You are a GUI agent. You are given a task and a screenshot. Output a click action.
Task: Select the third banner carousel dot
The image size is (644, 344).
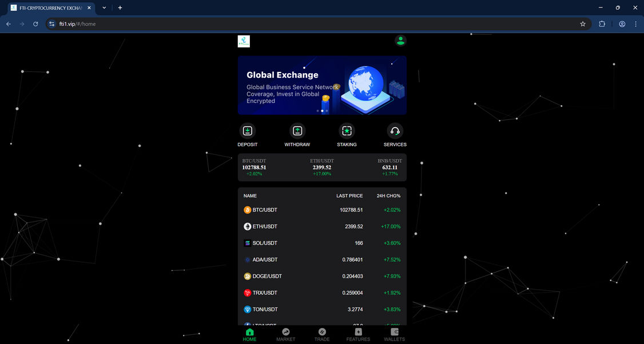327,111
